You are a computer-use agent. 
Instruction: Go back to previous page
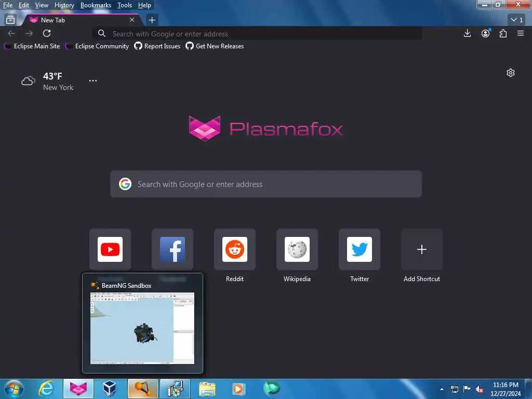click(x=11, y=33)
